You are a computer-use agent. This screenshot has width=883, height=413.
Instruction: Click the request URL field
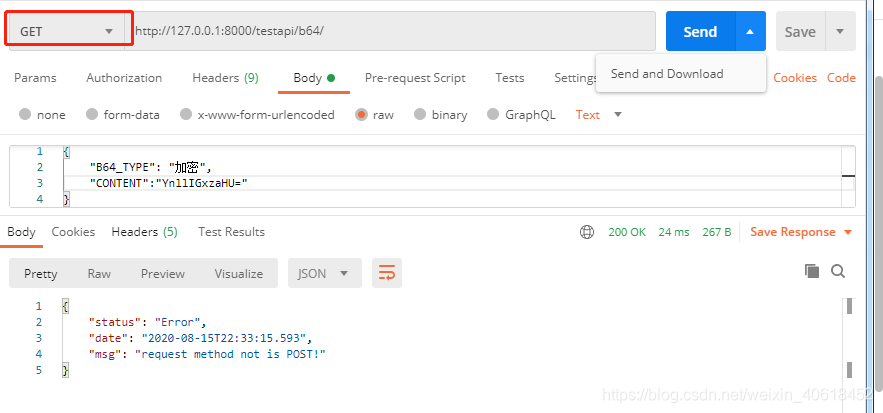click(390, 32)
